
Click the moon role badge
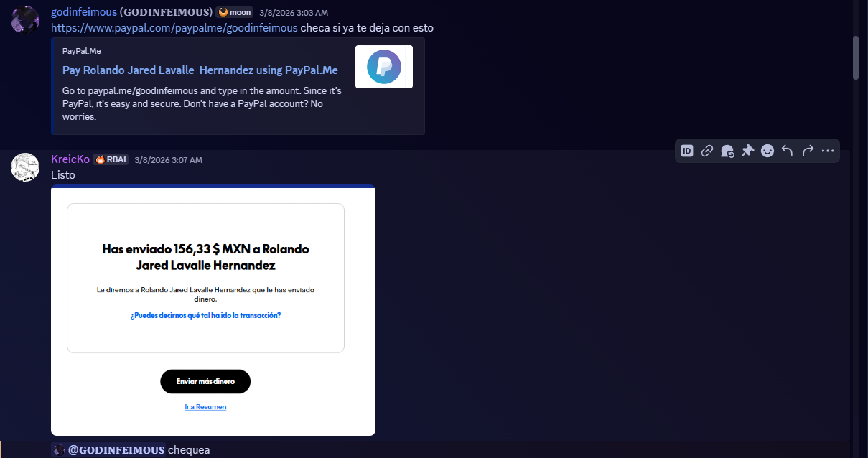[235, 12]
